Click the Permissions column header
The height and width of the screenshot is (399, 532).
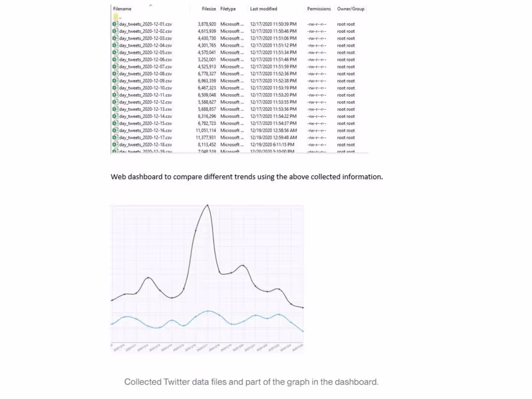point(319,9)
